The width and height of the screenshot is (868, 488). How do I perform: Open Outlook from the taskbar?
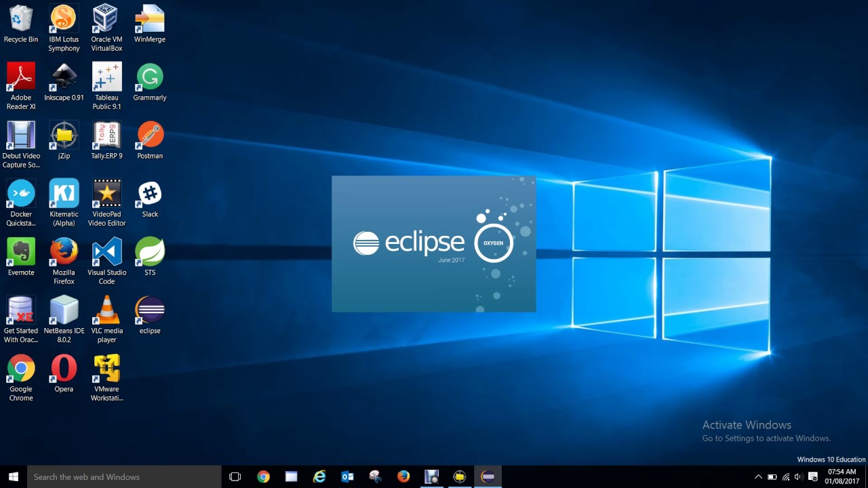tap(347, 476)
